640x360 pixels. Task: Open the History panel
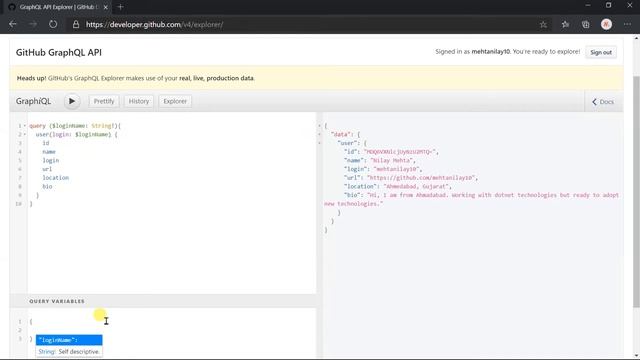[x=139, y=101]
